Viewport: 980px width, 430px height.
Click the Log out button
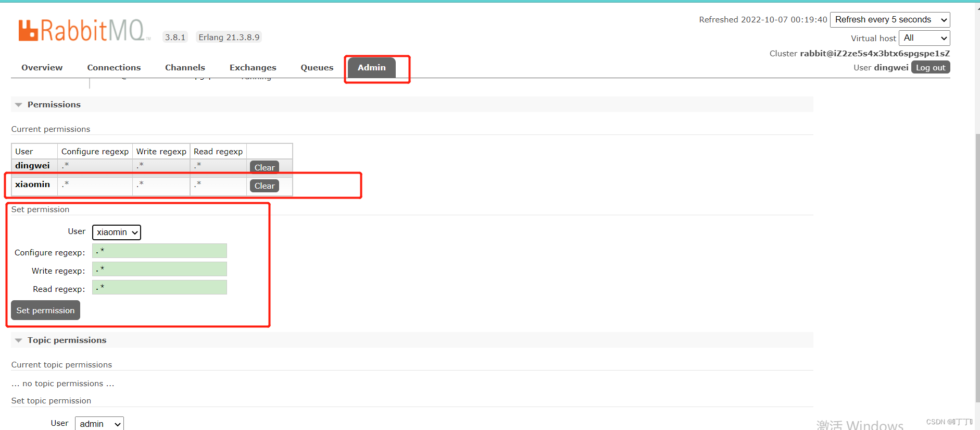(x=931, y=67)
